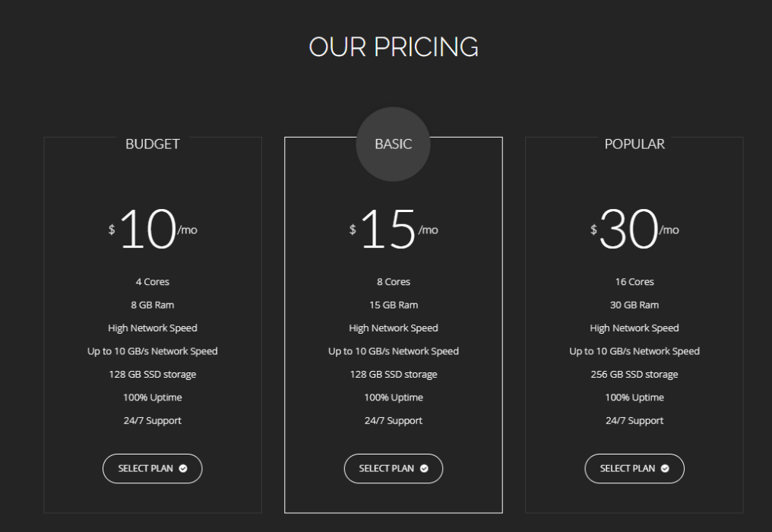This screenshot has width=772, height=532.
Task: Pick the Popular plan Select Plan button
Action: click(x=634, y=468)
